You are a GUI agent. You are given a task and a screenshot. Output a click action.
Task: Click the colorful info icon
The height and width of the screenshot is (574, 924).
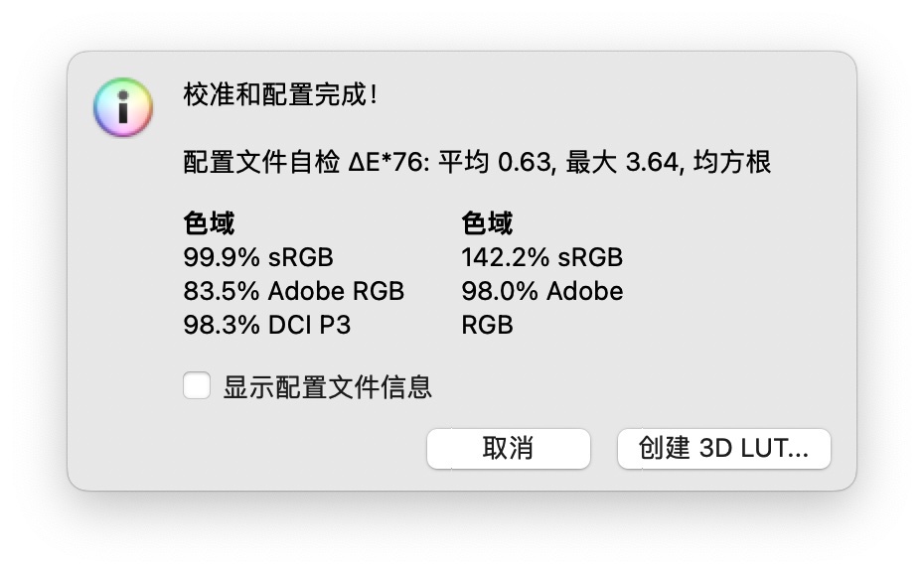coord(122,107)
